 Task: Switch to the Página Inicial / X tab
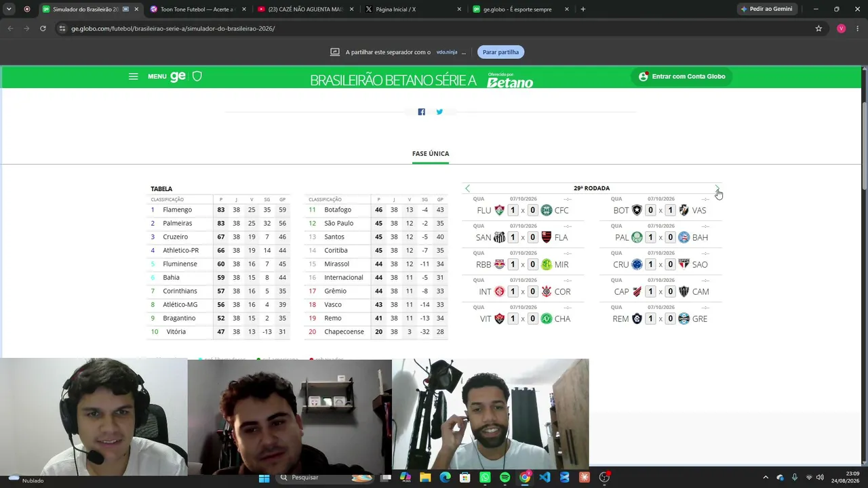pos(413,9)
